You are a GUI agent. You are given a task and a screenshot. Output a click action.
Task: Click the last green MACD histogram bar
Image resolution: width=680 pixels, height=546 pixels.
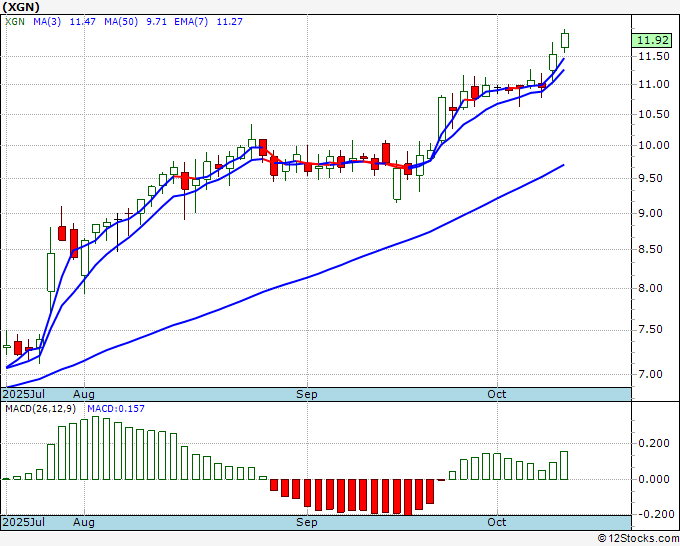pos(564,465)
